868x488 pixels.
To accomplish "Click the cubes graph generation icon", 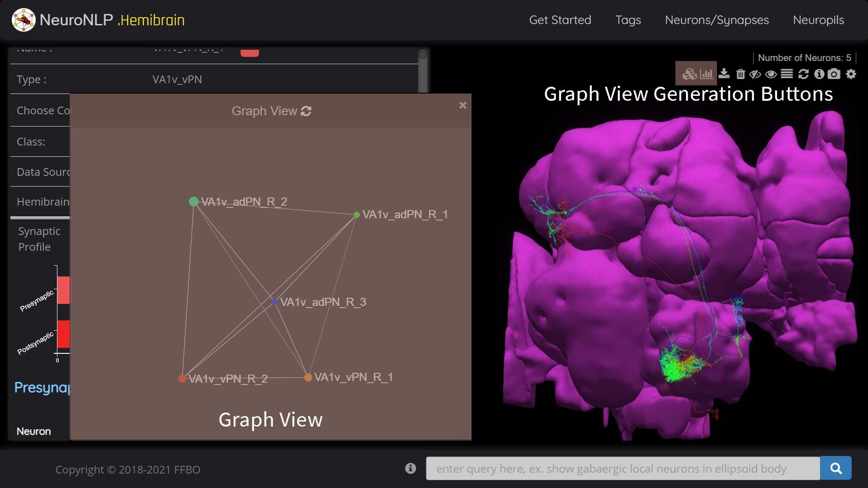I will click(689, 74).
